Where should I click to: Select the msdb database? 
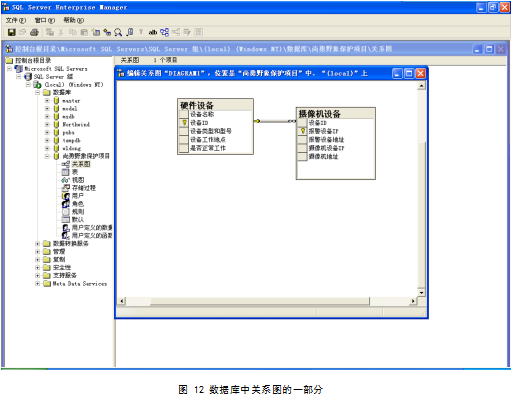click(x=69, y=117)
